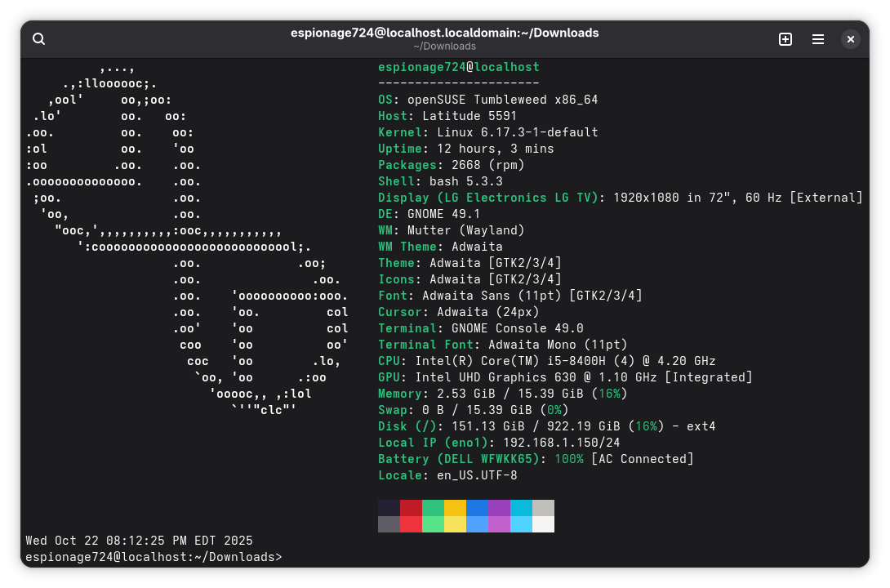Image resolution: width=890 pixels, height=588 pixels.
Task: Click the blue swatch in top color row
Action: pyautogui.click(x=477, y=508)
